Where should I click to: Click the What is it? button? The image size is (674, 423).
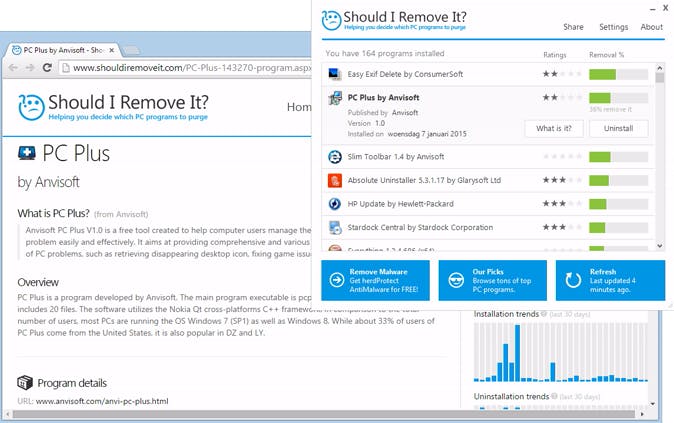(x=554, y=128)
